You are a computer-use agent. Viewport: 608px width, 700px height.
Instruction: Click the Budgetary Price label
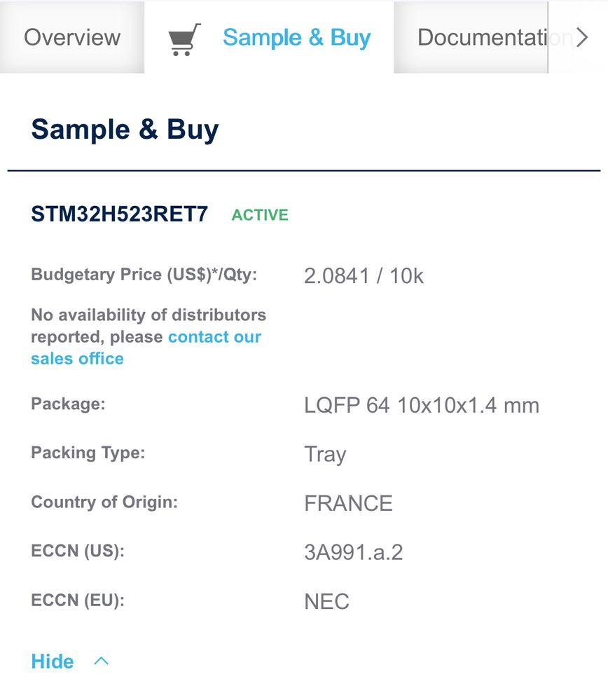click(x=144, y=275)
